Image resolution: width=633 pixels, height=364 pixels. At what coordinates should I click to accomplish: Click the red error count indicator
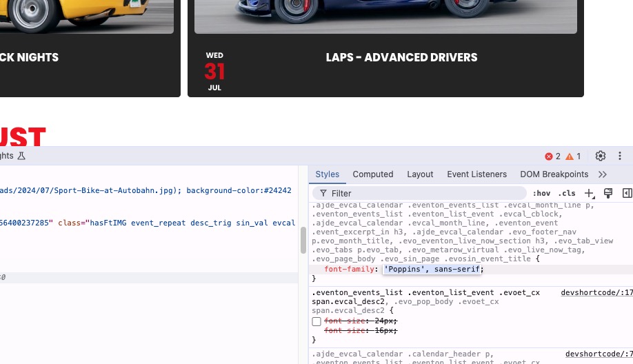[552, 156]
